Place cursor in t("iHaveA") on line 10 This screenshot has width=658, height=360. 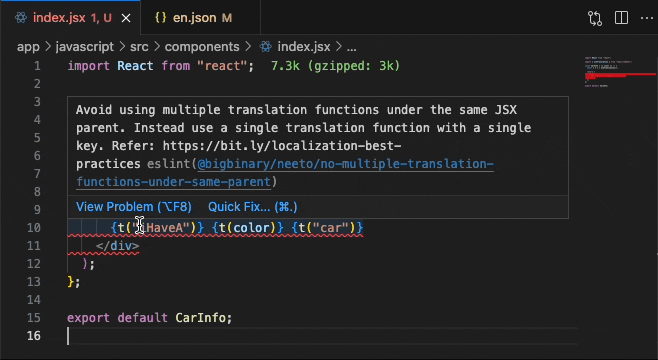[x=157, y=228]
